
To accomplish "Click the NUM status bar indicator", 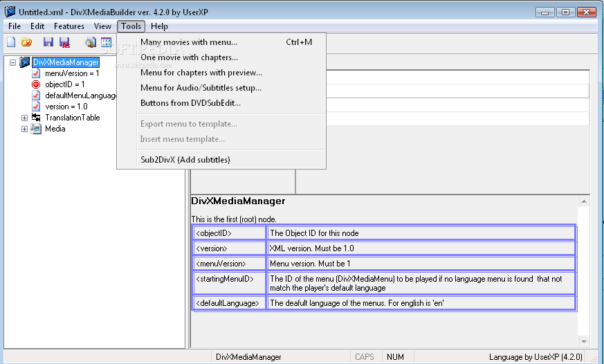I will [395, 357].
